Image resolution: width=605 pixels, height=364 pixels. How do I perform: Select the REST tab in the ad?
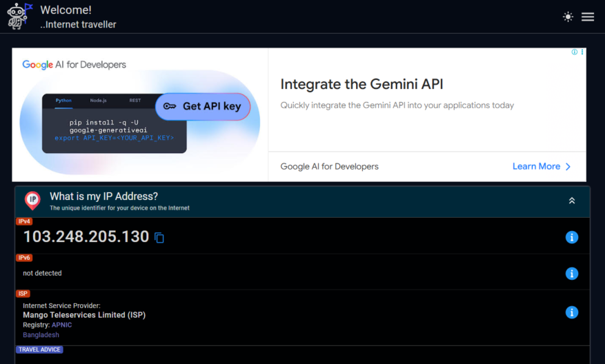click(x=135, y=100)
